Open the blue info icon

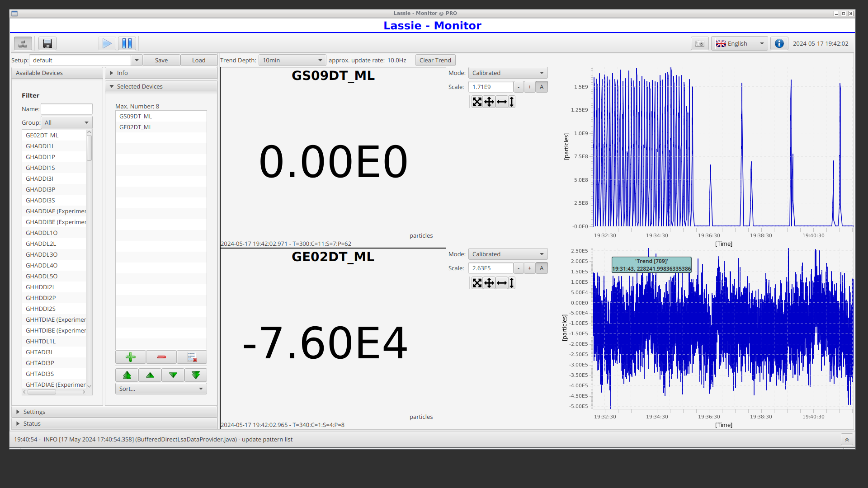pos(779,43)
